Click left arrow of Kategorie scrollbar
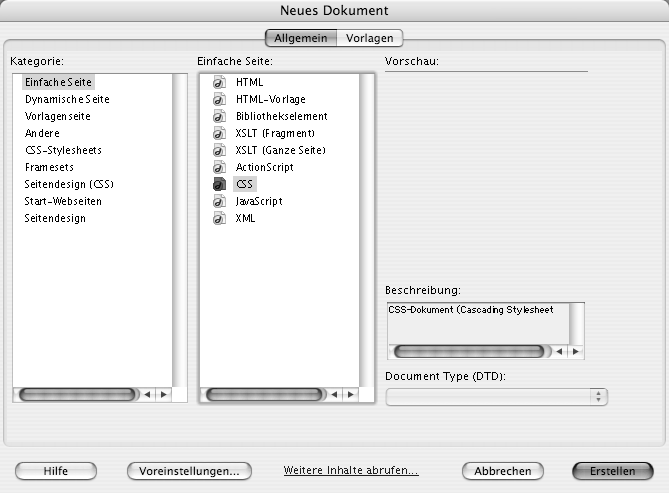Image resolution: width=669 pixels, height=493 pixels. pos(148,395)
